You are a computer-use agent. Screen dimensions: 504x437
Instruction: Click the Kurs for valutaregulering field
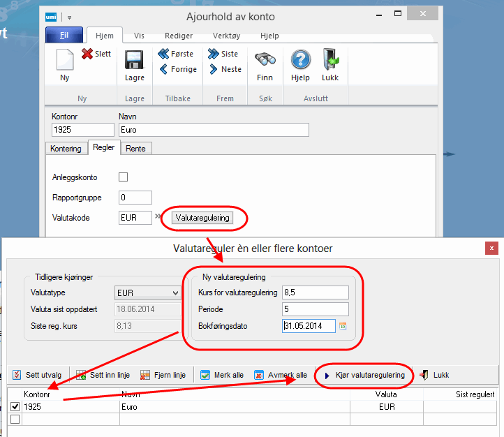[315, 292]
